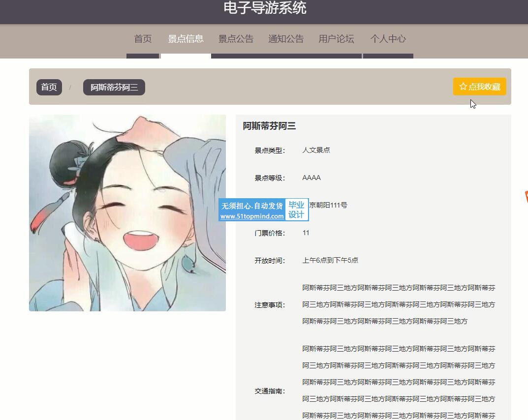
Task: Click the 首页 breadcrumb button
Action: (49, 87)
